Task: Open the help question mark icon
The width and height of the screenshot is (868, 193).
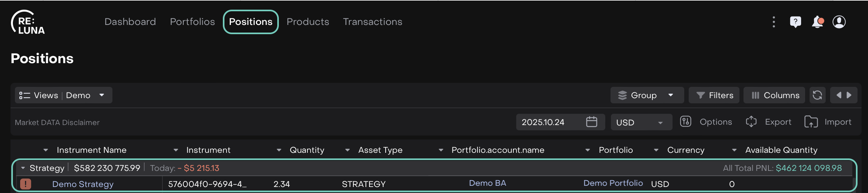Action: click(x=795, y=22)
